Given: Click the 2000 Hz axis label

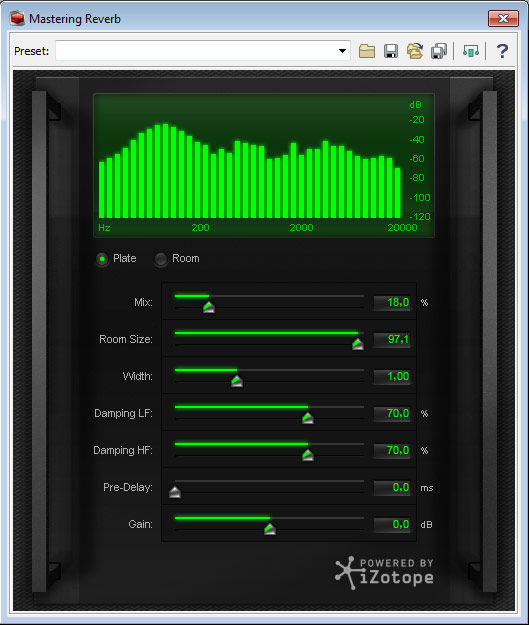Looking at the screenshot, I should pos(301,228).
